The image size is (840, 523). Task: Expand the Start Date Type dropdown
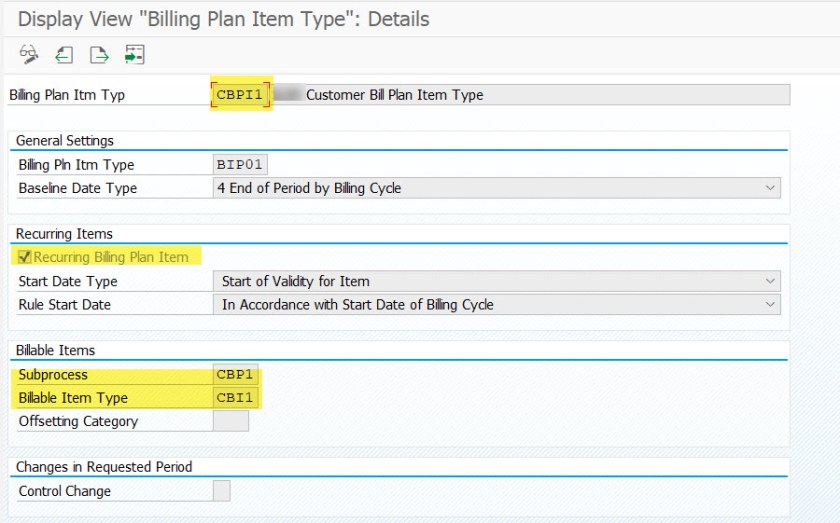(769, 281)
